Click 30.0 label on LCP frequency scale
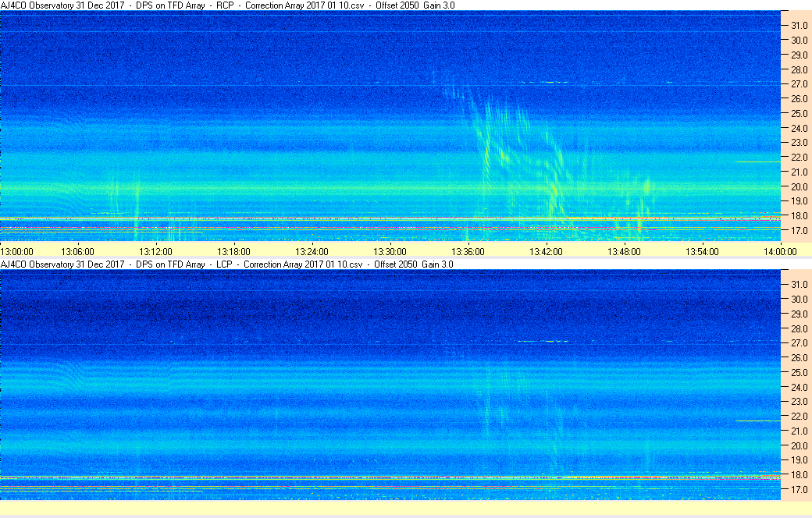The height and width of the screenshot is (518, 812). (799, 299)
